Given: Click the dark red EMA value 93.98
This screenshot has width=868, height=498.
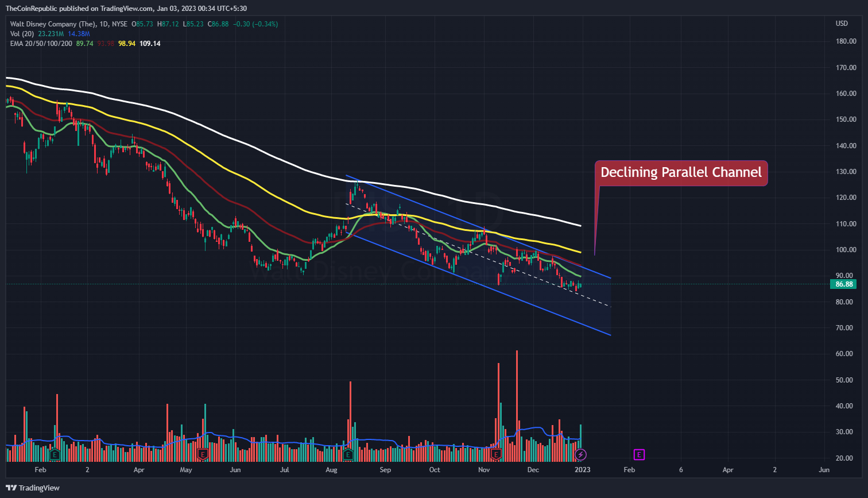Looking at the screenshot, I should tap(106, 44).
